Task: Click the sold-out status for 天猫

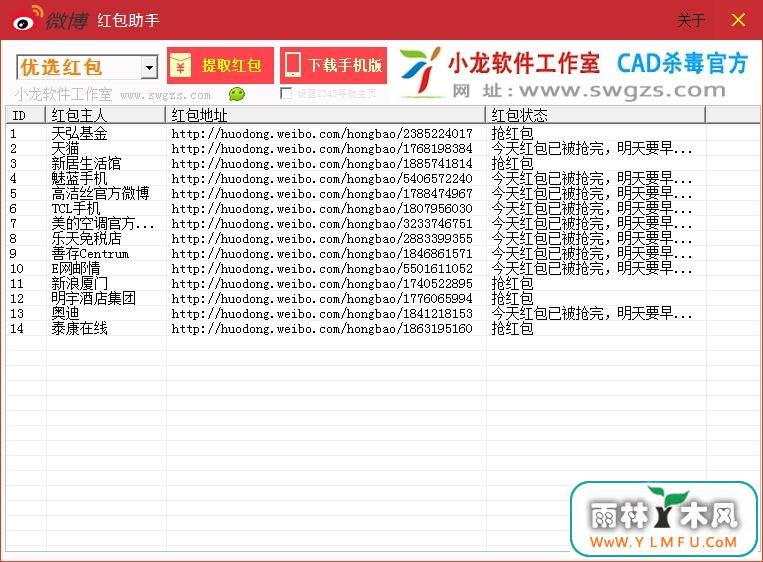Action: coord(592,148)
